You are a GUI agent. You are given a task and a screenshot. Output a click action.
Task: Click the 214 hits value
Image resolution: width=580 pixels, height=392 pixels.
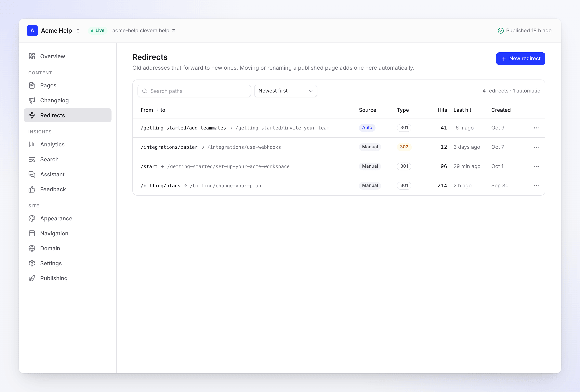pyautogui.click(x=442, y=186)
